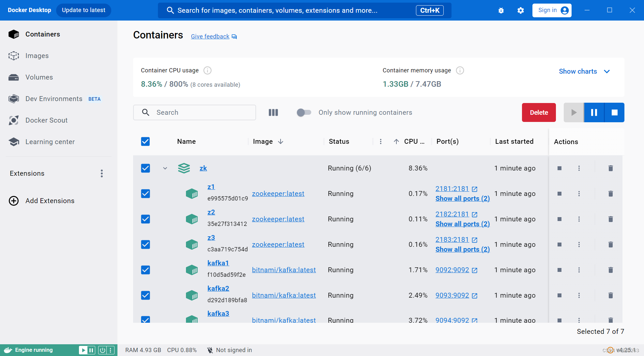Uncheck the select-all containers checkbox
Image resolution: width=644 pixels, height=356 pixels.
pos(145,141)
